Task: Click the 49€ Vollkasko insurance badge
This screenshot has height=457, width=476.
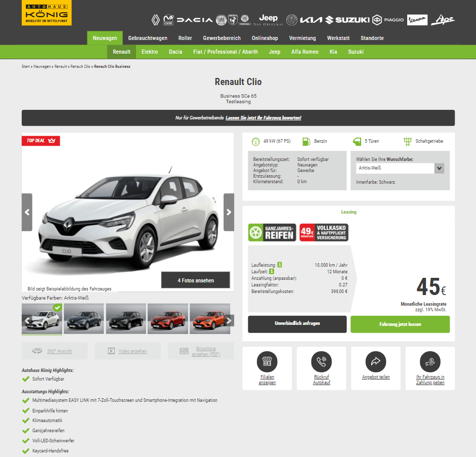Action: (x=324, y=233)
